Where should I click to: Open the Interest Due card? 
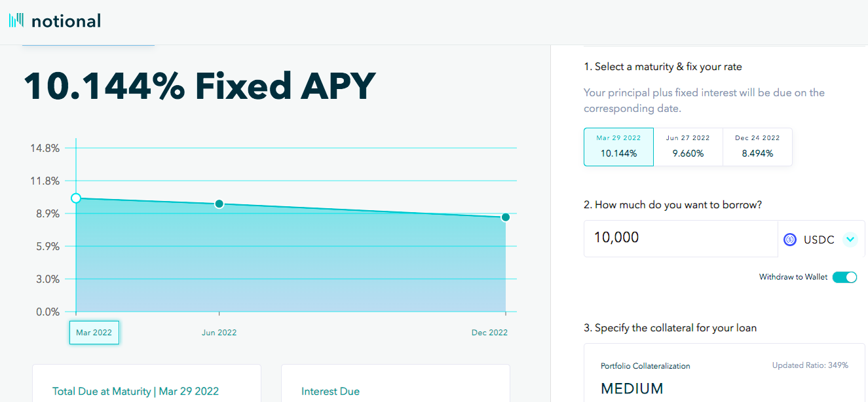click(396, 384)
